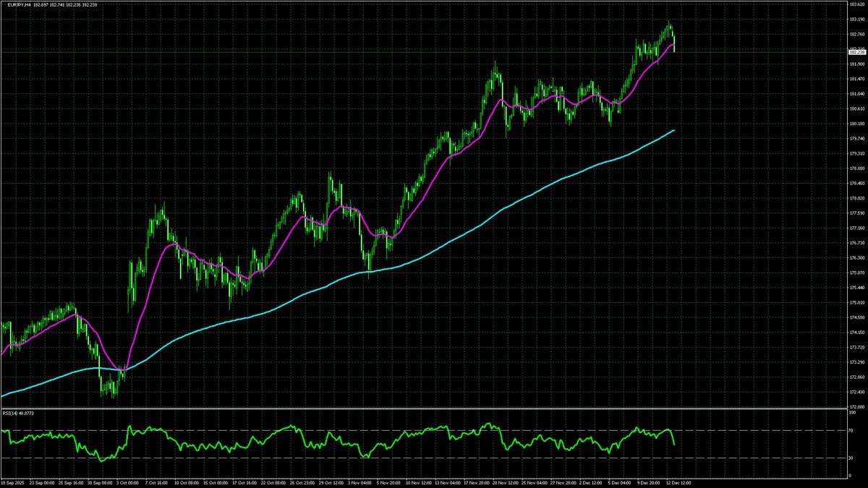The width and height of the screenshot is (868, 488).
Task: Click the 172.860 price scale label
Action: click(x=856, y=377)
